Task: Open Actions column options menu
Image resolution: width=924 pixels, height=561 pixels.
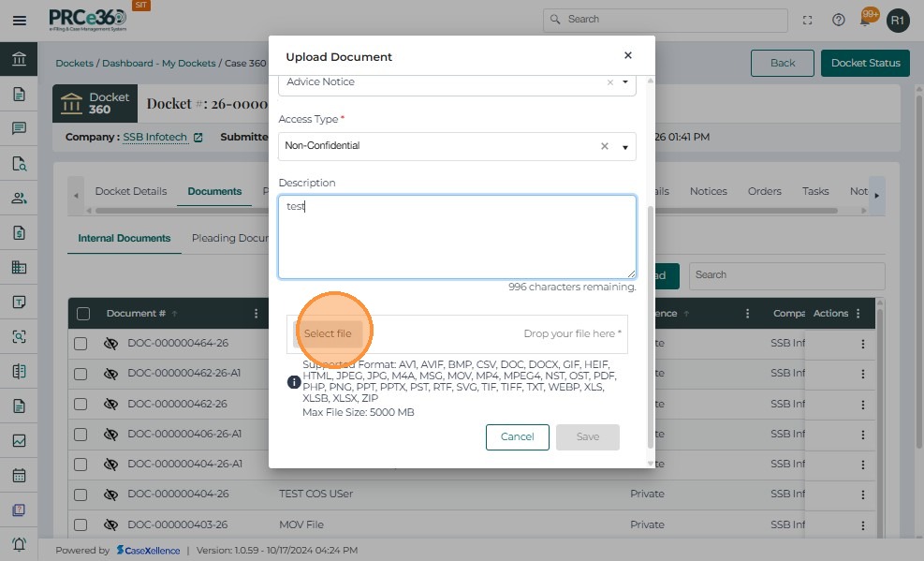Action: click(x=858, y=314)
